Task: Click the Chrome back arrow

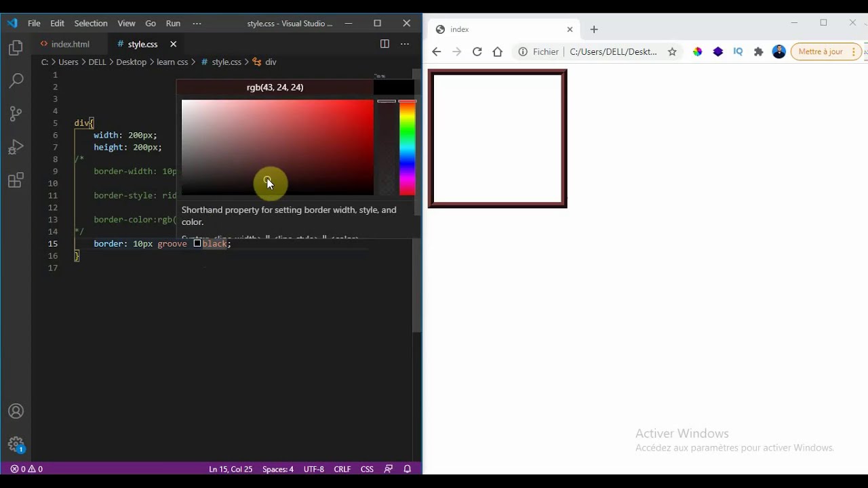Action: tap(437, 52)
